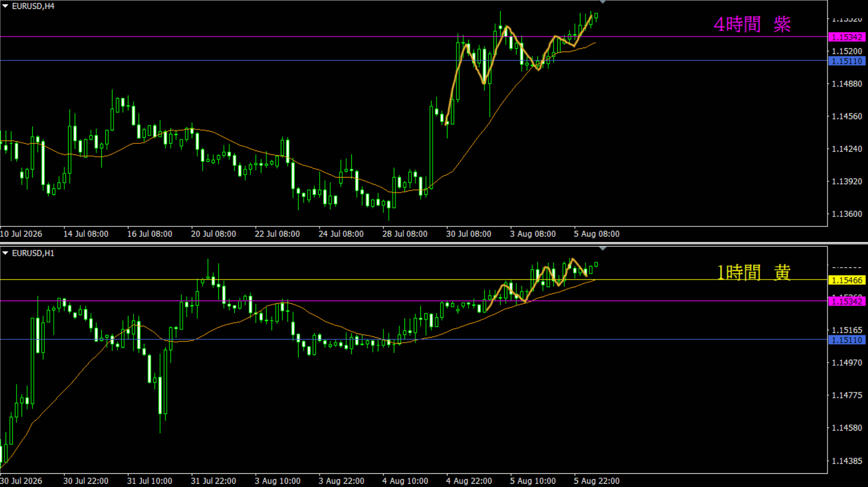Click the 1.14580 price on the H1 scale
Viewport: 868px width, 487px height.
point(847,428)
